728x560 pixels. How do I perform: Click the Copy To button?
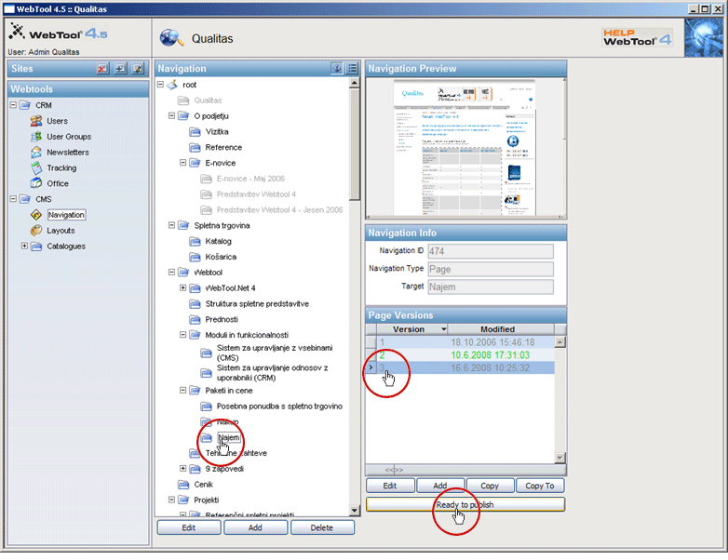[539, 486]
